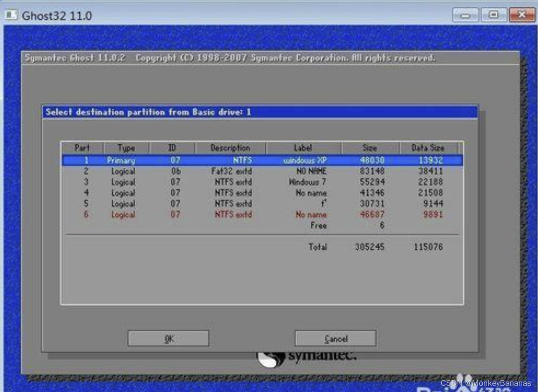Click the windows XP label cell
The height and width of the screenshot is (392, 538).
[305, 160]
